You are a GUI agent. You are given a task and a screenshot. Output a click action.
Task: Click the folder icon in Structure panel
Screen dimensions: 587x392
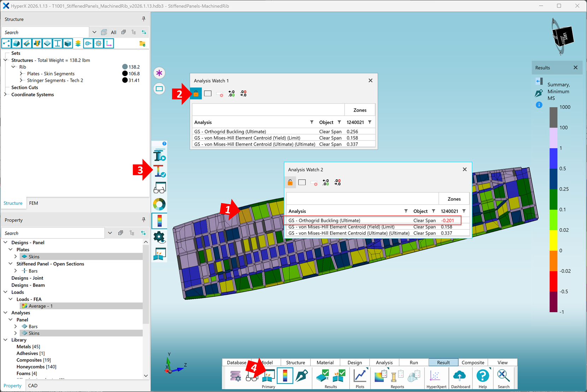coord(142,43)
